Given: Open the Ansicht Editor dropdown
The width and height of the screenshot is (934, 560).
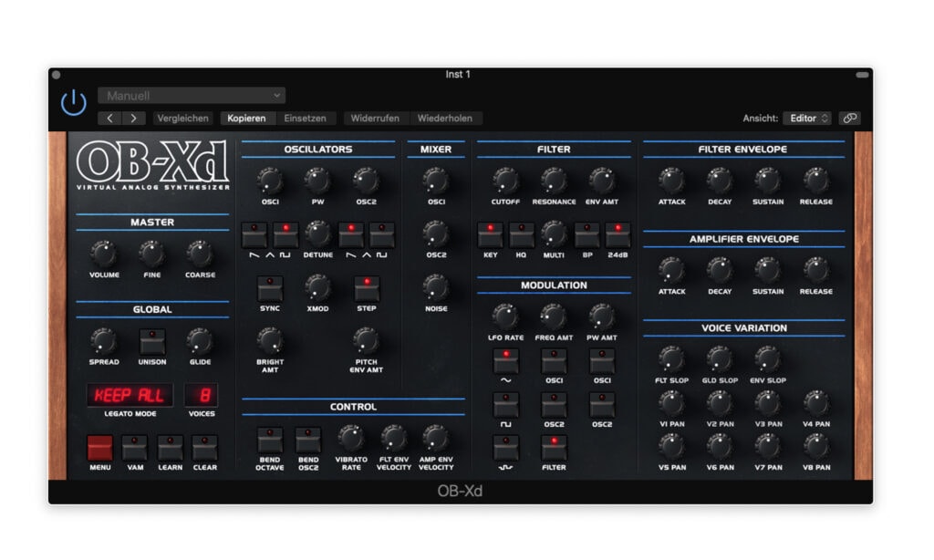Looking at the screenshot, I should pyautogui.click(x=807, y=118).
